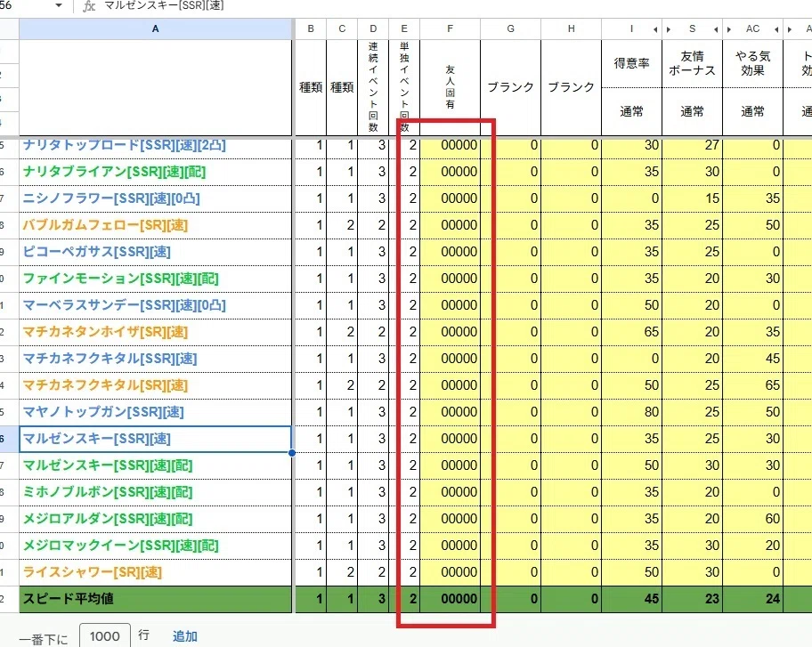Click the fx function icon
Viewport: 812px width, 647px height.
click(x=89, y=6)
